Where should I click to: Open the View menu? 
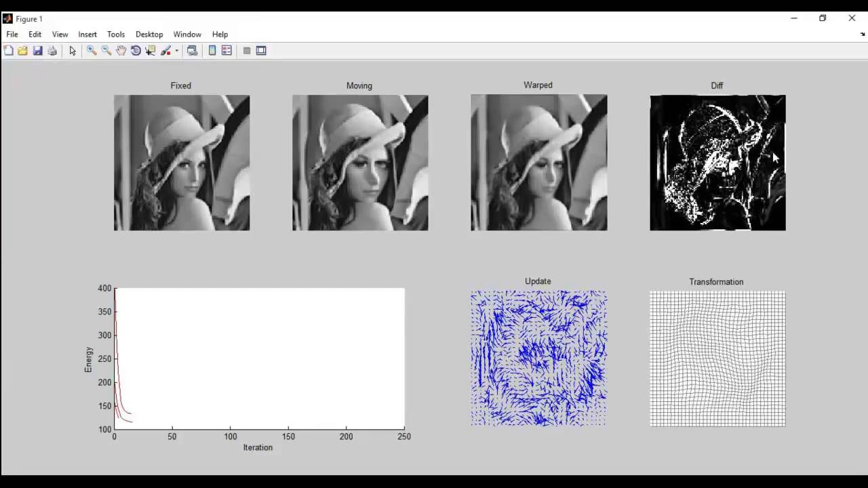(x=60, y=35)
